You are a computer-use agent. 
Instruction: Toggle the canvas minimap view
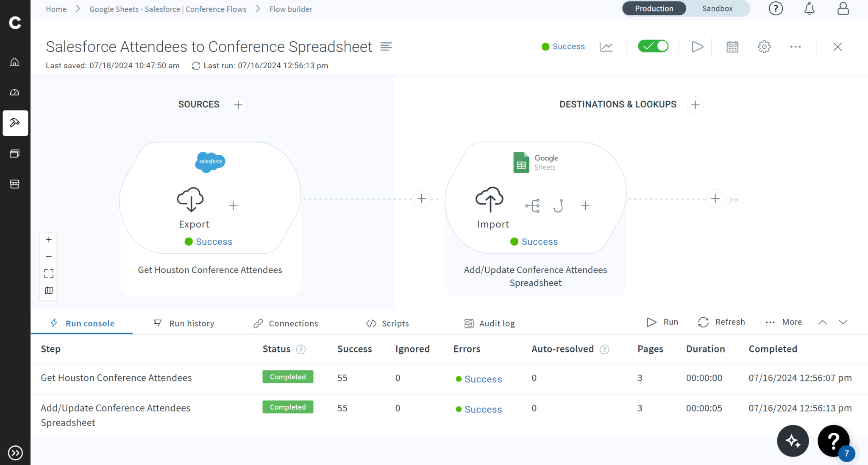point(48,291)
